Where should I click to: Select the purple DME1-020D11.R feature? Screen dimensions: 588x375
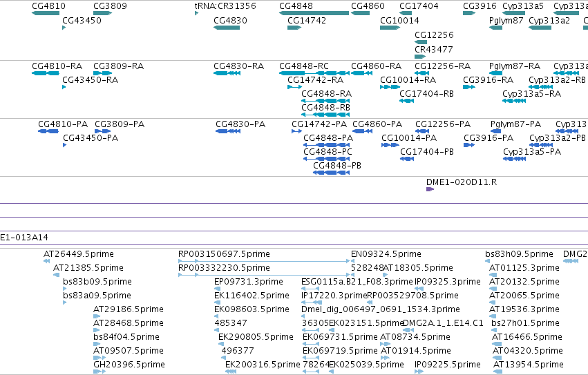point(430,189)
